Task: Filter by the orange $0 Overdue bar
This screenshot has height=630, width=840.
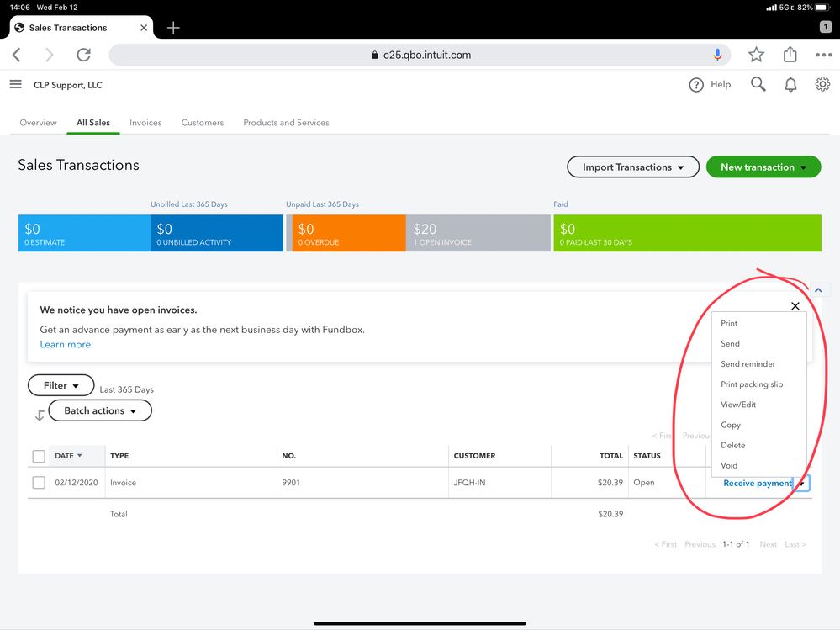Action: pyautogui.click(x=349, y=233)
